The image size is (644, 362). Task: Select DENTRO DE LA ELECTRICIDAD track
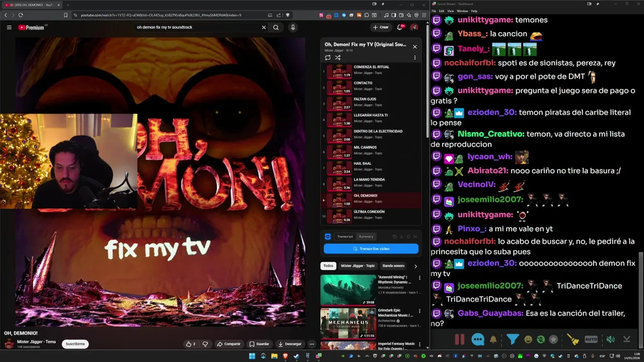pyautogui.click(x=371, y=136)
